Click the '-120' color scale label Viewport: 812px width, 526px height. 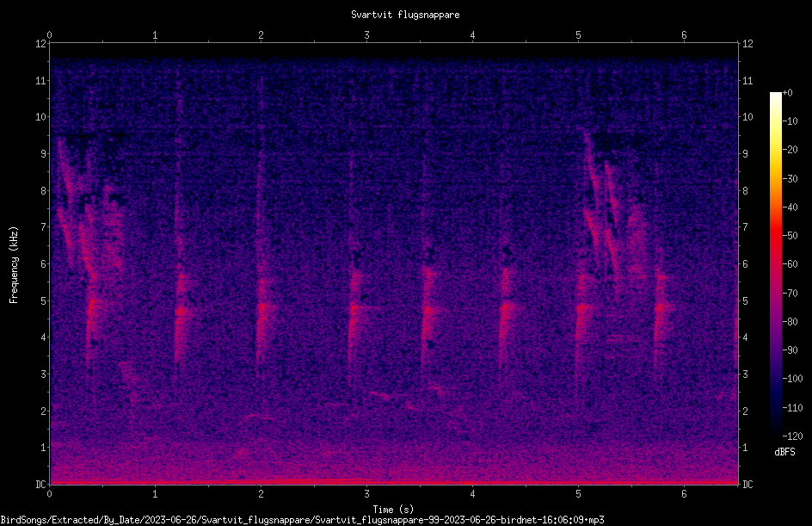click(x=792, y=436)
